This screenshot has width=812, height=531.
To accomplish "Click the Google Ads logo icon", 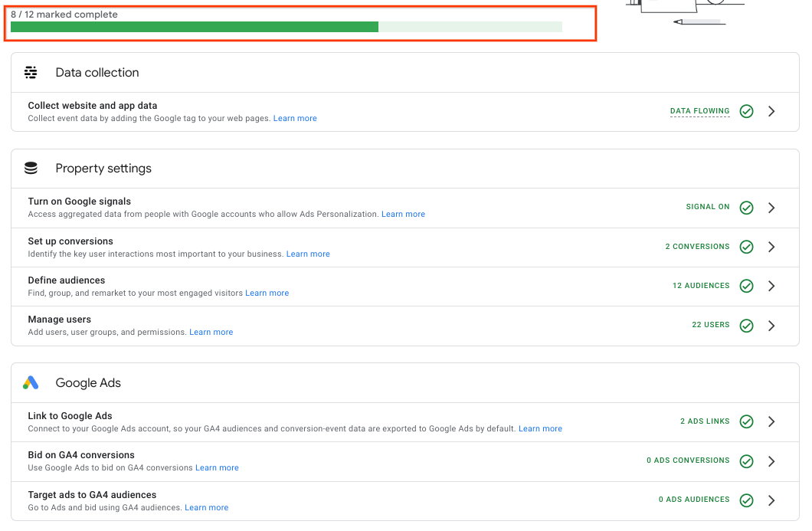I will tap(31, 383).
